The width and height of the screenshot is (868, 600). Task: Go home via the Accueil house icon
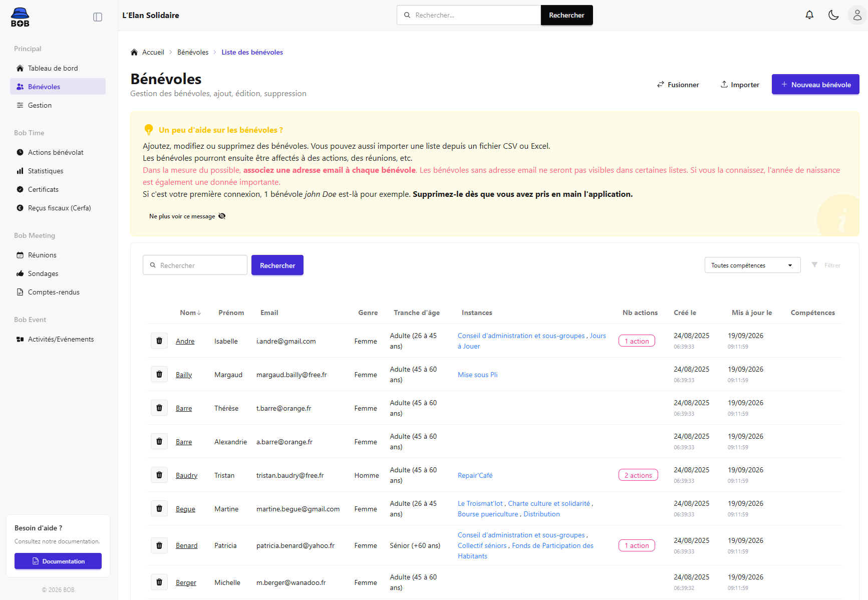click(134, 52)
